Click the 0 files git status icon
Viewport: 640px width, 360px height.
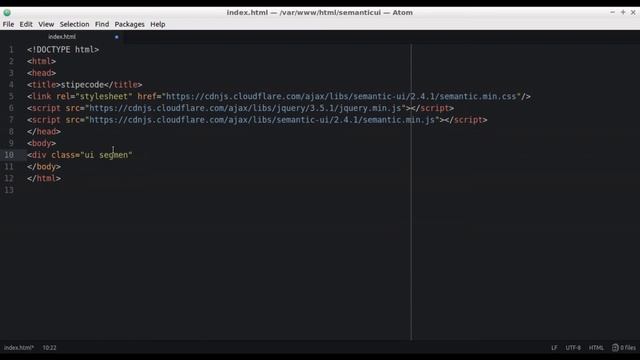[x=624, y=348]
